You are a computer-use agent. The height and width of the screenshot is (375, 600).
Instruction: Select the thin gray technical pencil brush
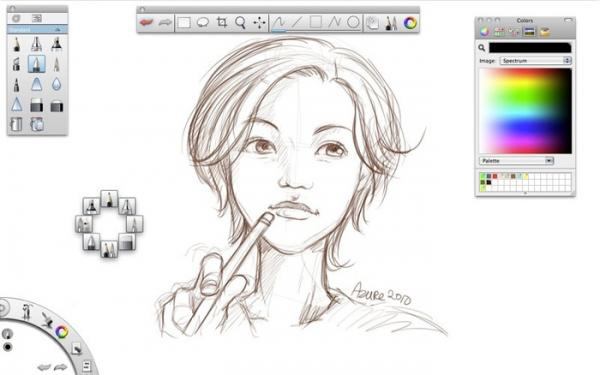tap(57, 64)
